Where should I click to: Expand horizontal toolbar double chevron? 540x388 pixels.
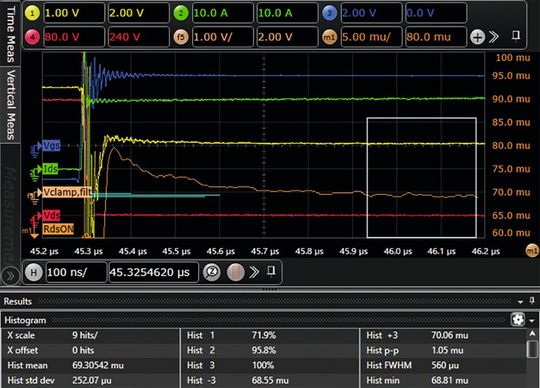click(x=254, y=272)
